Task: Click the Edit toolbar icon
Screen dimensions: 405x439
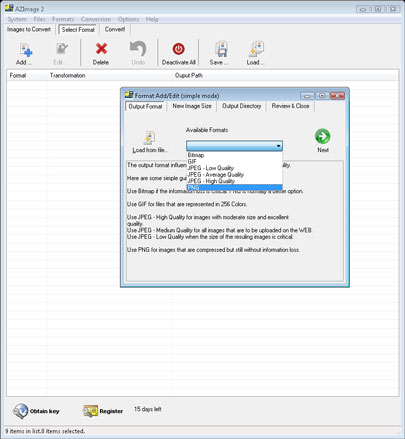Action: pyautogui.click(x=62, y=49)
